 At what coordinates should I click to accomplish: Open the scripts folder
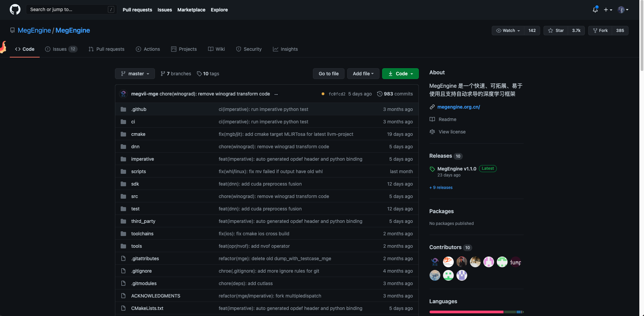[x=138, y=171]
